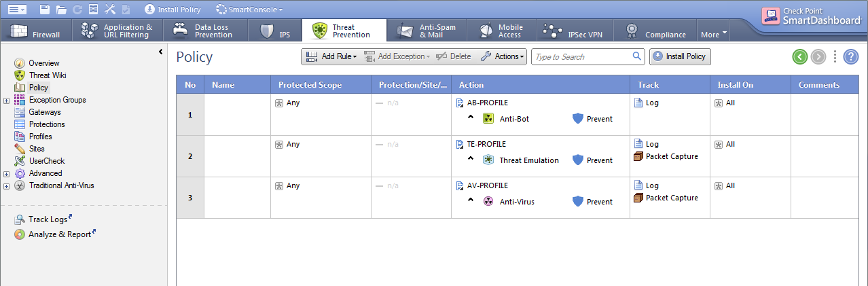The image size is (868, 286).
Task: Open the SmartConsole menu
Action: (249, 10)
